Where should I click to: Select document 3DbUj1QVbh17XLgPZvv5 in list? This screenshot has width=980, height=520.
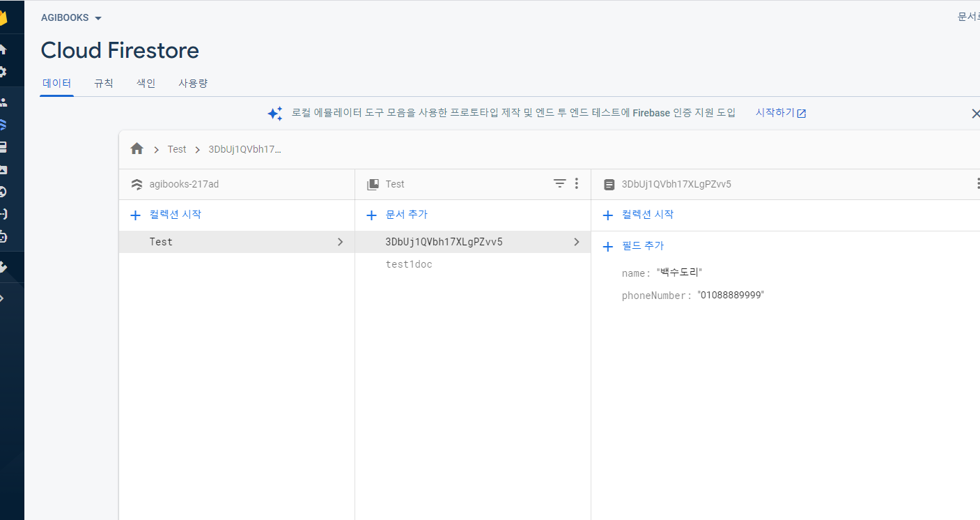pyautogui.click(x=473, y=242)
